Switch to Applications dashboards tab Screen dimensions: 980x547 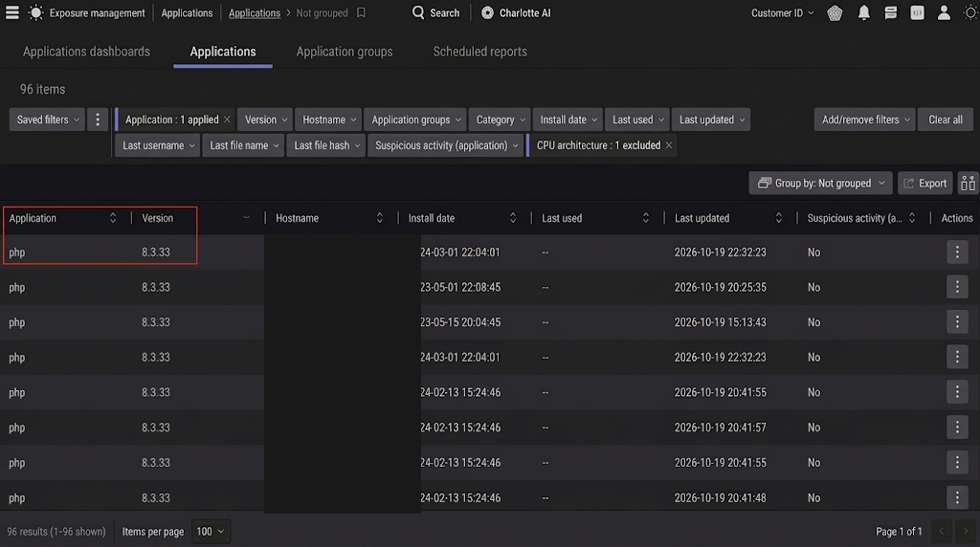(x=86, y=52)
